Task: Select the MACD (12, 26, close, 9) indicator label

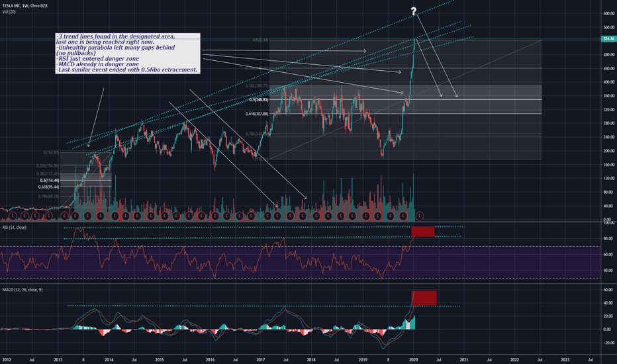Action: [23, 290]
